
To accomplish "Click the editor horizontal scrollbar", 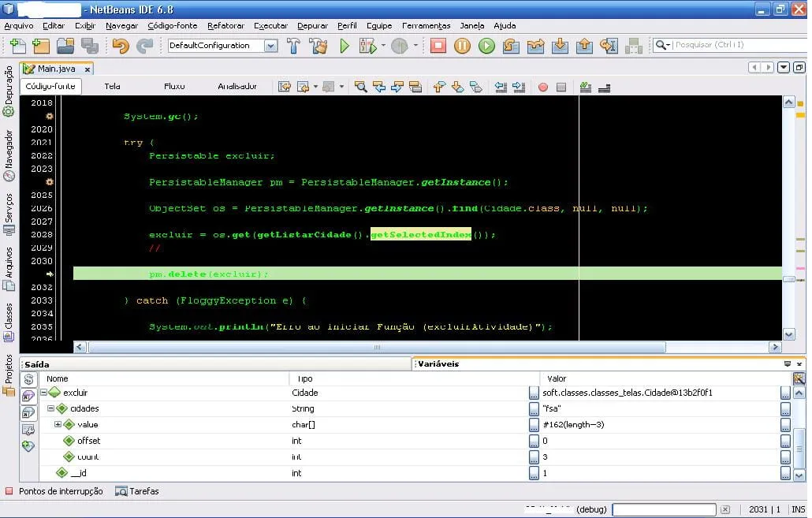I will coord(377,347).
